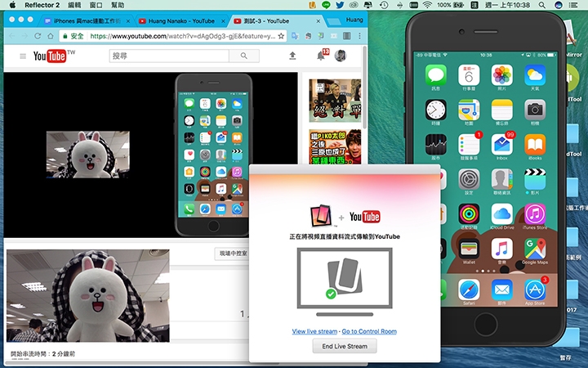Viewport: 588px width, 368px height.
Task: Open App Store in the mirrored iPhone dock
Action: (x=535, y=289)
